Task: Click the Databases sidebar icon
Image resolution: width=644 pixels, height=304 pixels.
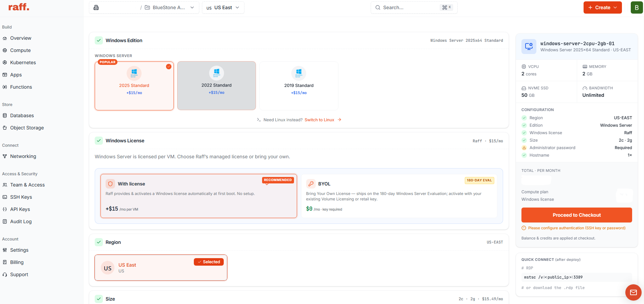Action: (5, 115)
